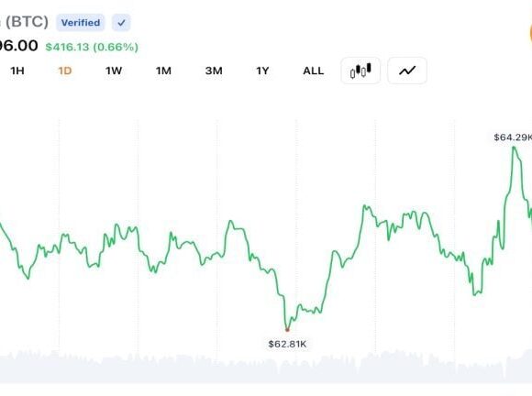Select the 3M time range
Screen dimensions: 532x396
214,71
